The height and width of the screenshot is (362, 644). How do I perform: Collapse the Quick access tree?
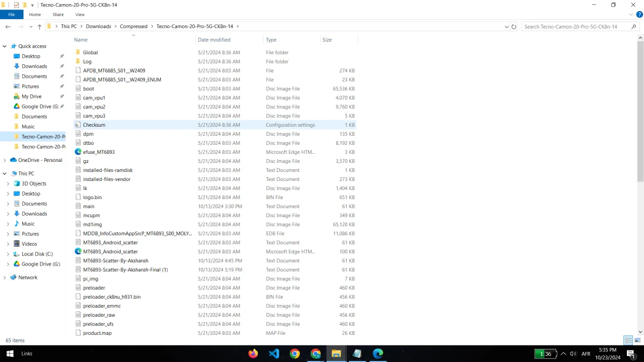5,46
